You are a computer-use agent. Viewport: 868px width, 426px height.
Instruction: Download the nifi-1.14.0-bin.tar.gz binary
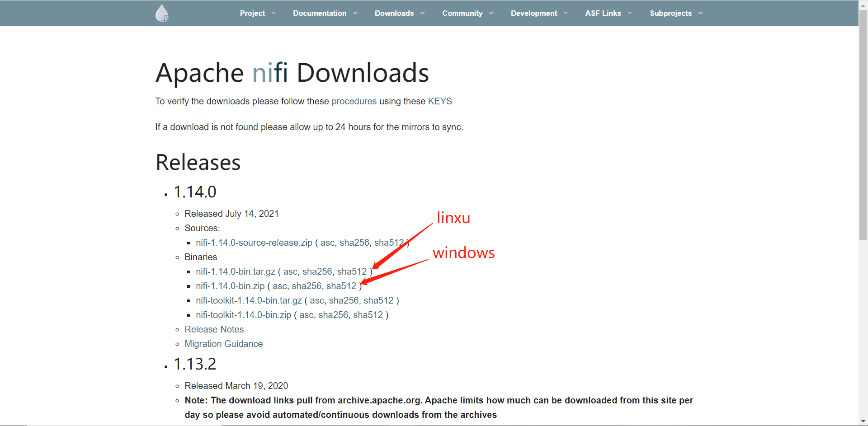[x=235, y=272]
